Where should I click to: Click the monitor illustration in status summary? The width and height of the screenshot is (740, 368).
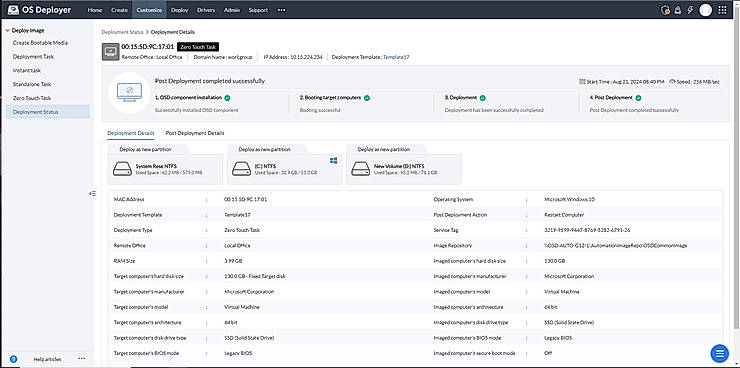(x=129, y=93)
